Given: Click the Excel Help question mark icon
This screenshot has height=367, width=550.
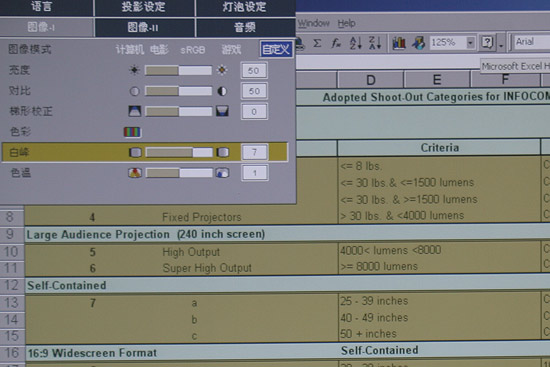Looking at the screenshot, I should (488, 42).
